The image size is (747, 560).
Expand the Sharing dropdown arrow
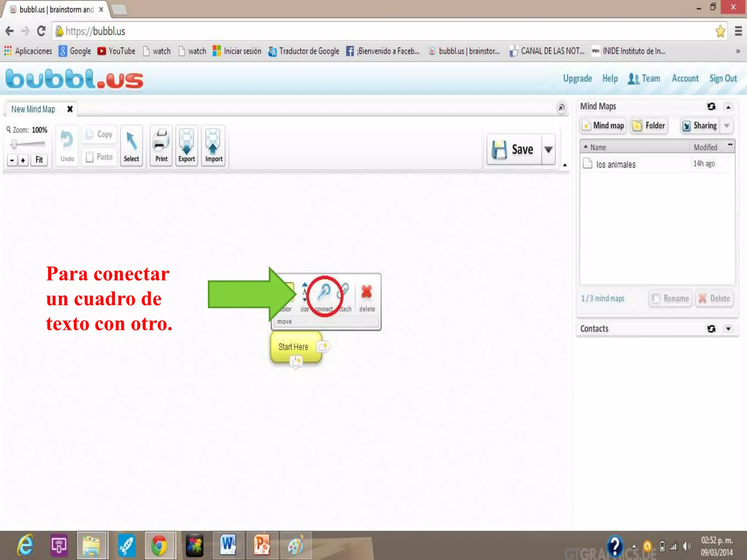click(727, 126)
